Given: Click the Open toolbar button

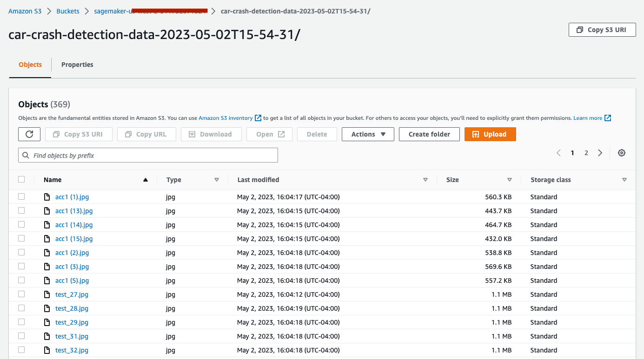Looking at the screenshot, I should click(270, 134).
